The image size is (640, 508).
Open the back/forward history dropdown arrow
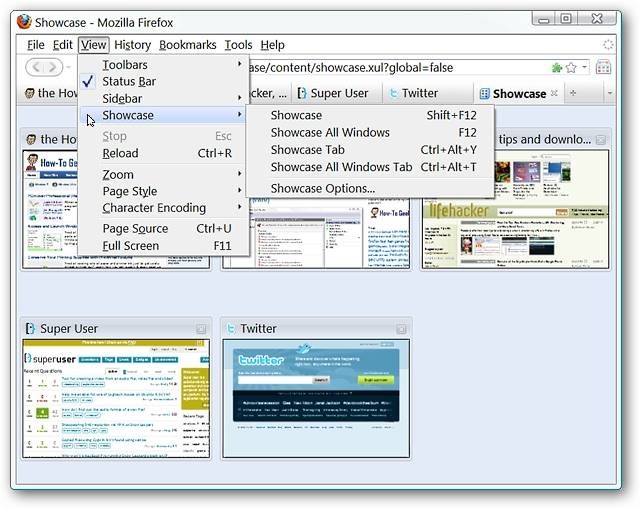click(69, 67)
